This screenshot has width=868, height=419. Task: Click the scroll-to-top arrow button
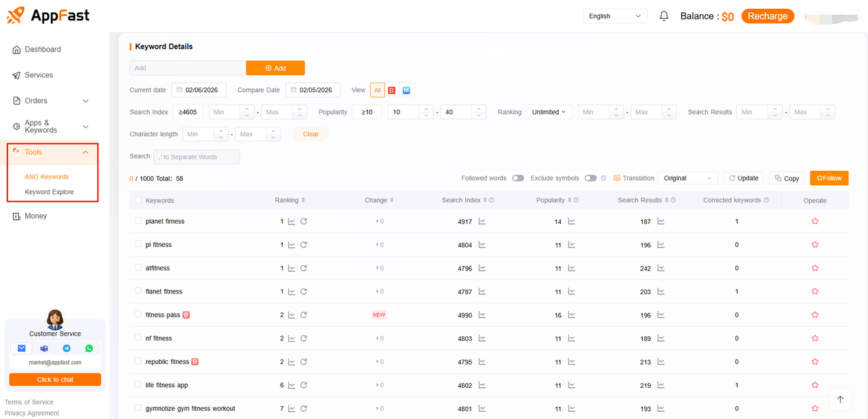840,399
